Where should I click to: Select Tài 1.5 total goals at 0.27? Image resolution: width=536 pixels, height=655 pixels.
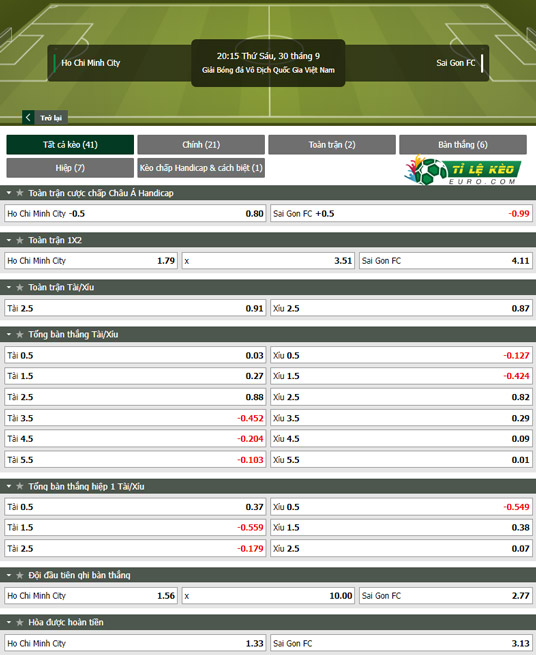coord(135,376)
